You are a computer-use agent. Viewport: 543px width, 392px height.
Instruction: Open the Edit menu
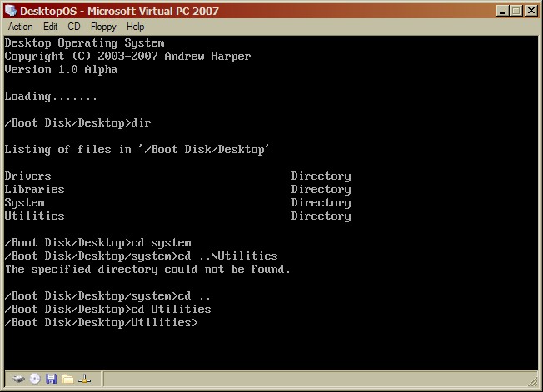click(50, 27)
